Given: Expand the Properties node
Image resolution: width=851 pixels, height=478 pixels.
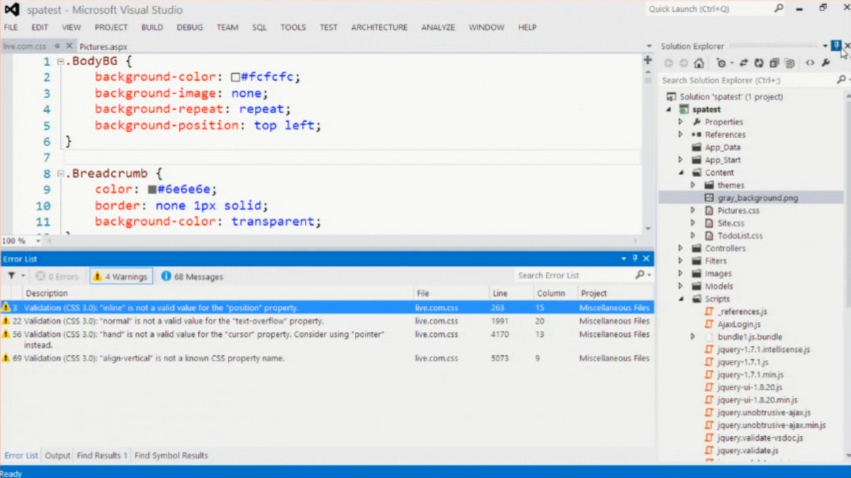Looking at the screenshot, I should coord(681,122).
